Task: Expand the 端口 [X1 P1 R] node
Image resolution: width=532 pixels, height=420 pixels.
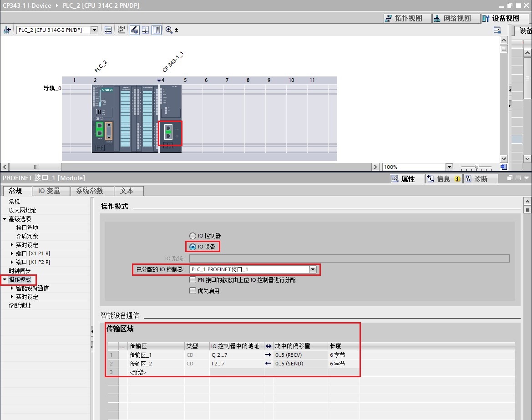Action: [12, 253]
